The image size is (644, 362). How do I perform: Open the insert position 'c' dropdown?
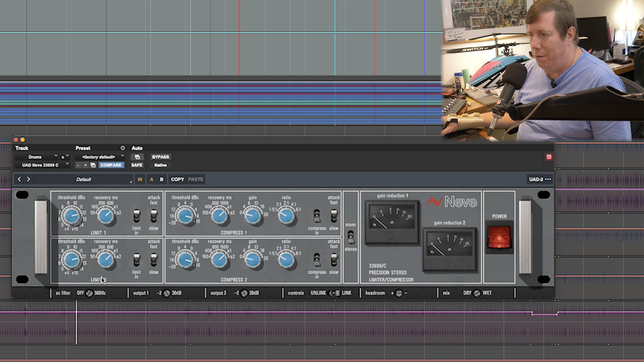pyautogui.click(x=65, y=157)
